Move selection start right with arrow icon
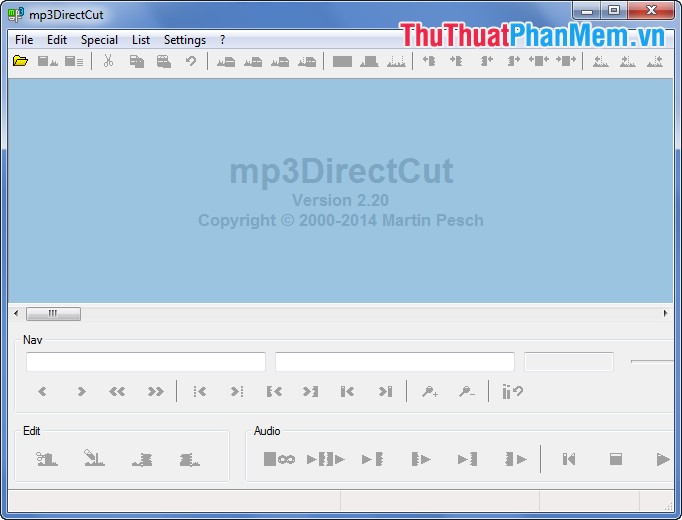This screenshot has width=682, height=520. (456, 61)
